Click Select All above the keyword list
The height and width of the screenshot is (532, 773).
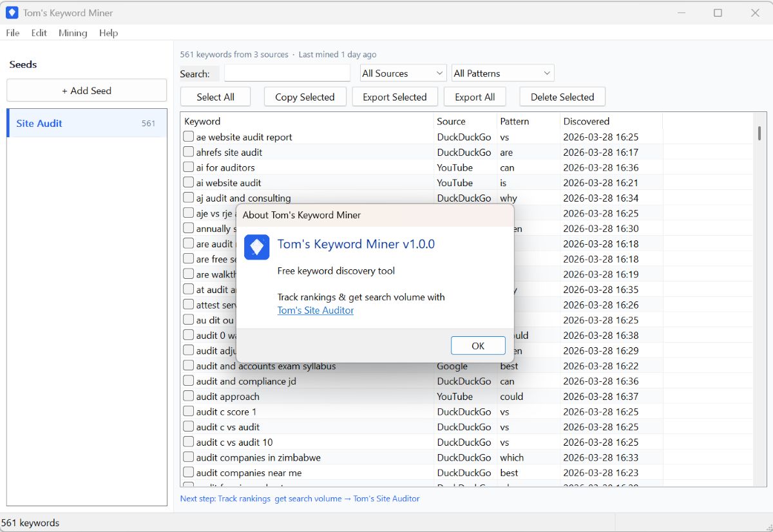[x=215, y=96]
